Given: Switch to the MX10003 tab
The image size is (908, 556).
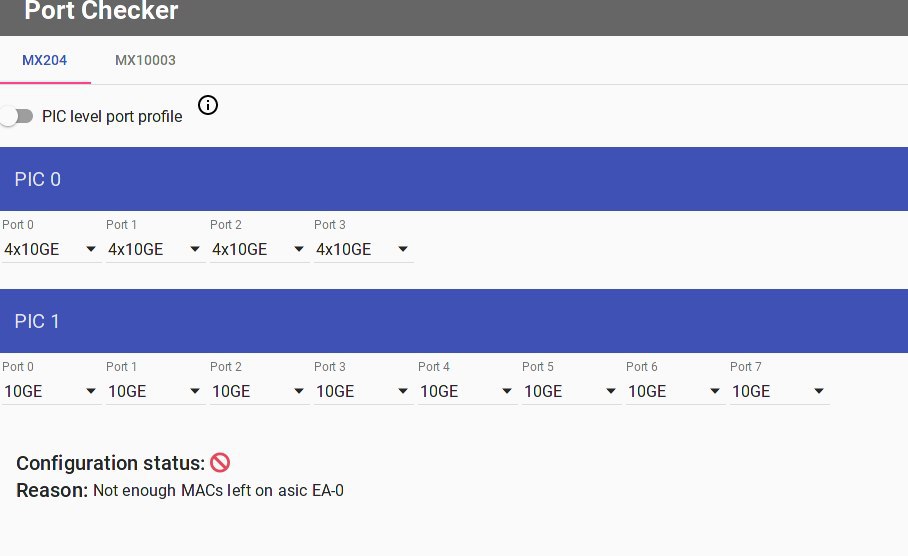Looking at the screenshot, I should (x=145, y=60).
